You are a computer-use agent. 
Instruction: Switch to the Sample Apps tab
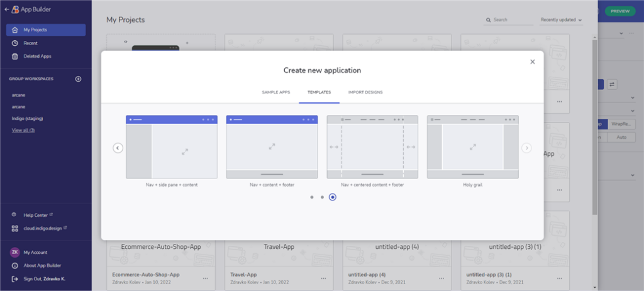click(x=276, y=92)
